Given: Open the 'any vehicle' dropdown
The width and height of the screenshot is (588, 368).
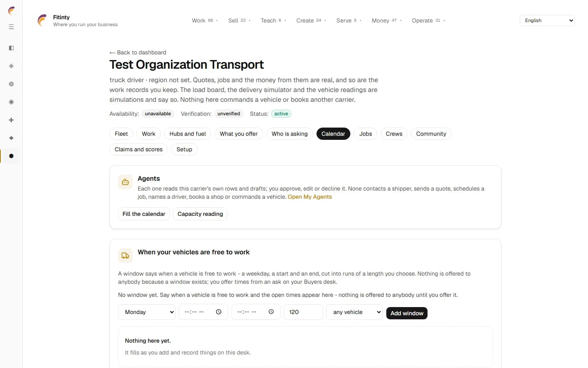Looking at the screenshot, I should tap(354, 312).
